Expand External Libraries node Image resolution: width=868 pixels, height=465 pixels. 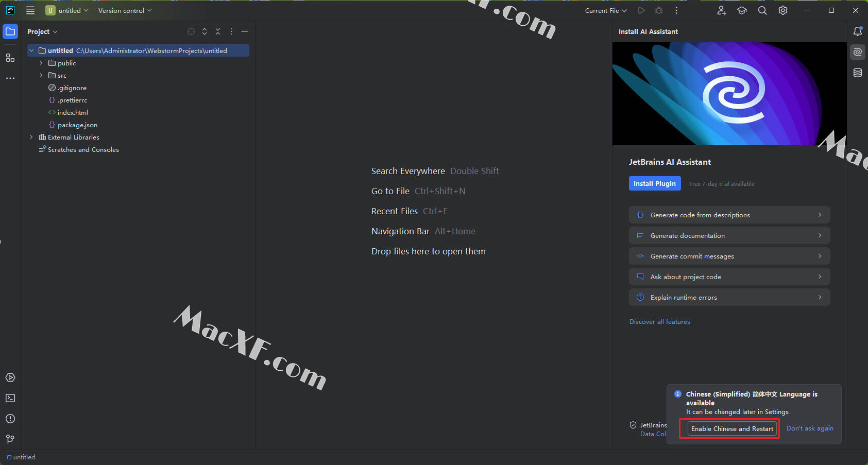31,137
